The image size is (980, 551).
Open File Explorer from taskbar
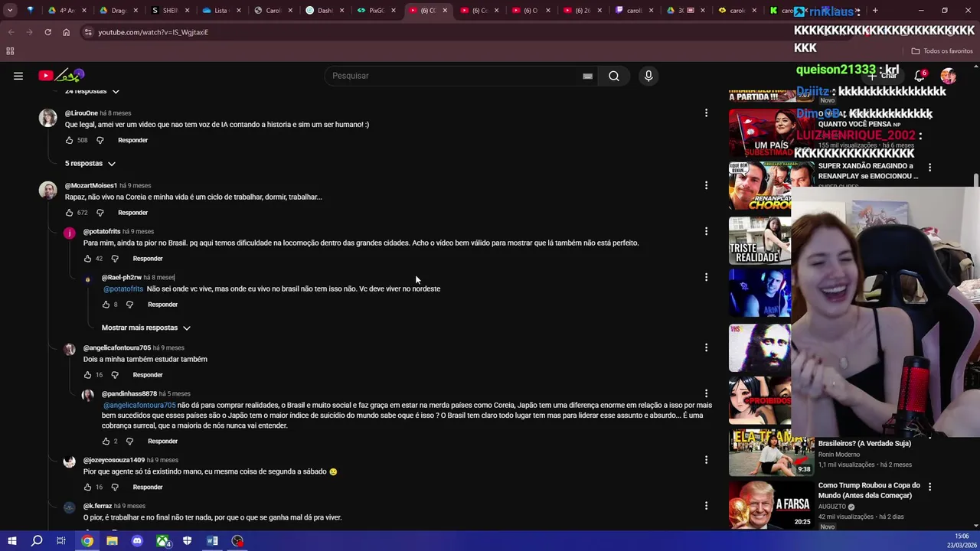[112, 541]
